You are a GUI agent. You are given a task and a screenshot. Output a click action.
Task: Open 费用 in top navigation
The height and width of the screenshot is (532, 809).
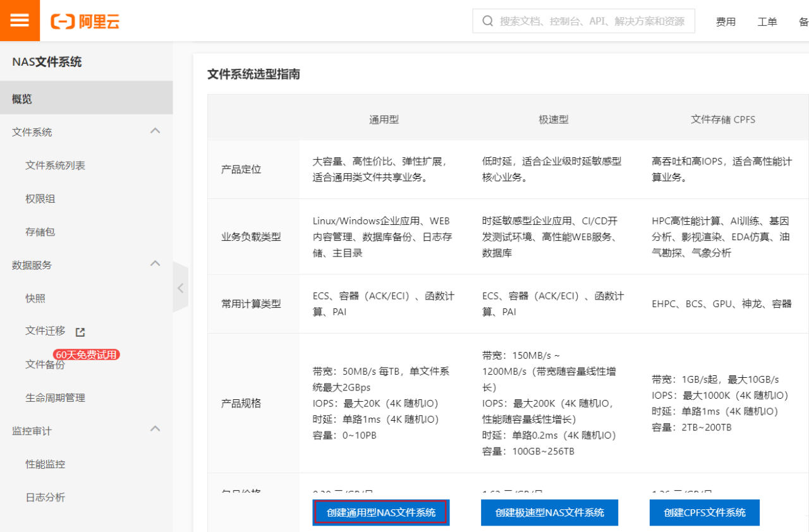click(x=726, y=21)
